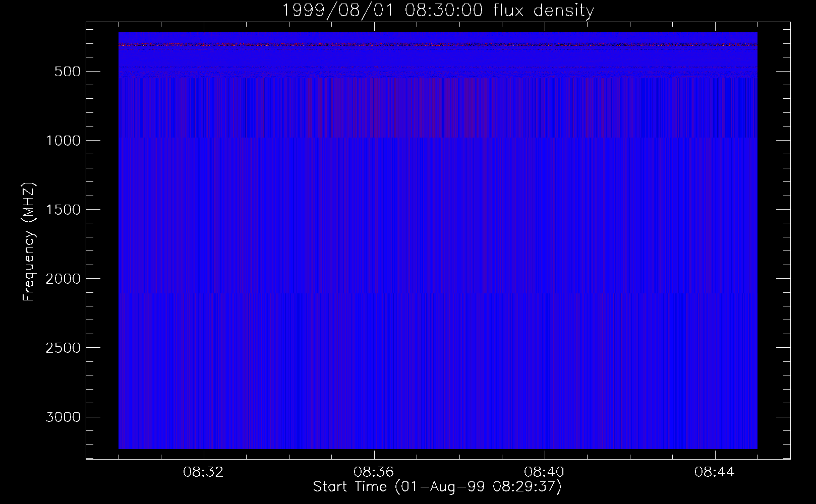Click the 'Start Time (01-Aug-99 08:29:37)' label
This screenshot has height=504, width=816.
click(437, 487)
